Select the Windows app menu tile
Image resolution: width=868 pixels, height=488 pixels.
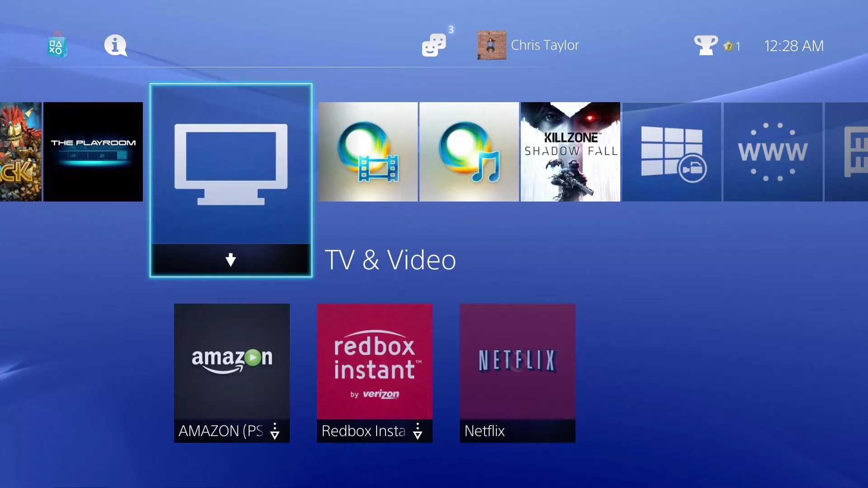click(x=672, y=151)
